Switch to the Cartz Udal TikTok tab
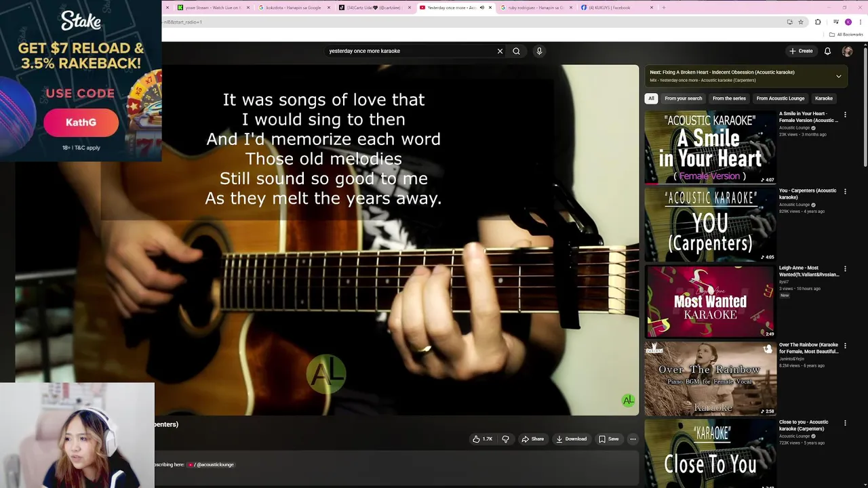This screenshot has width=868, height=488. point(374,7)
